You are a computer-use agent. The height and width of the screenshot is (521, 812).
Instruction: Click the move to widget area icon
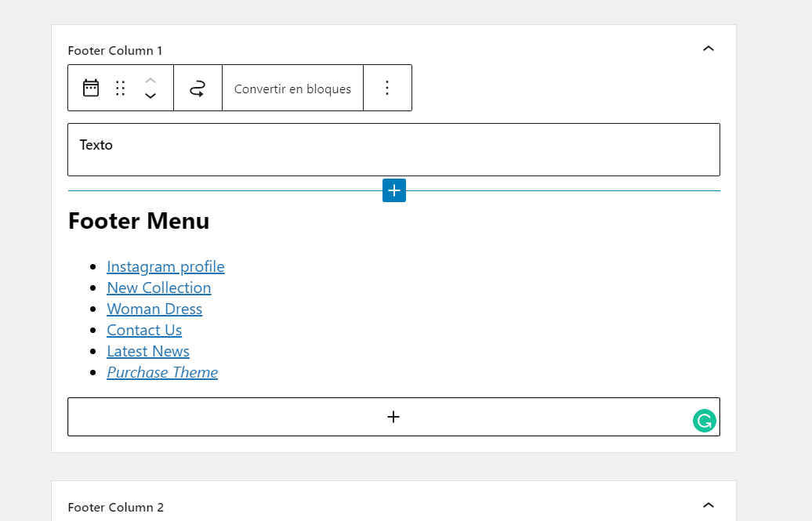198,88
